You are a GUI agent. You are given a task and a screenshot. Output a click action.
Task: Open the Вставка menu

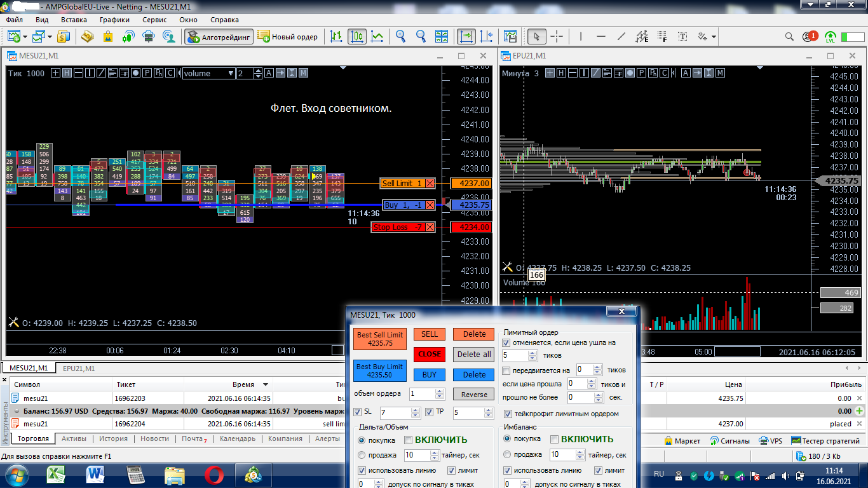74,20
